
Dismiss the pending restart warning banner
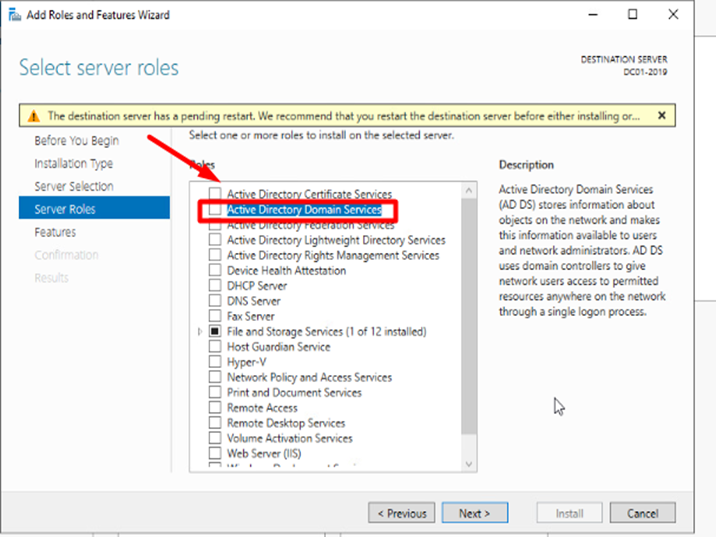tap(661, 115)
